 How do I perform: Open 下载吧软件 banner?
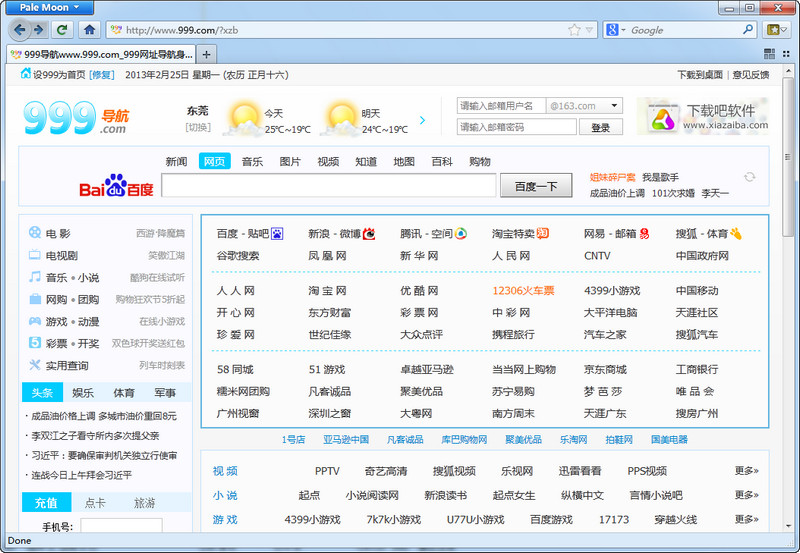[x=703, y=116]
